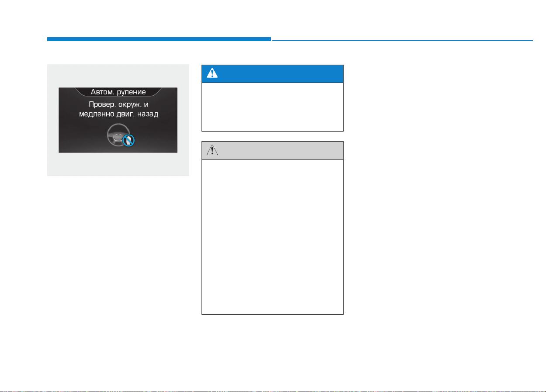Click the caution triangle icon in gray header

click(x=212, y=150)
